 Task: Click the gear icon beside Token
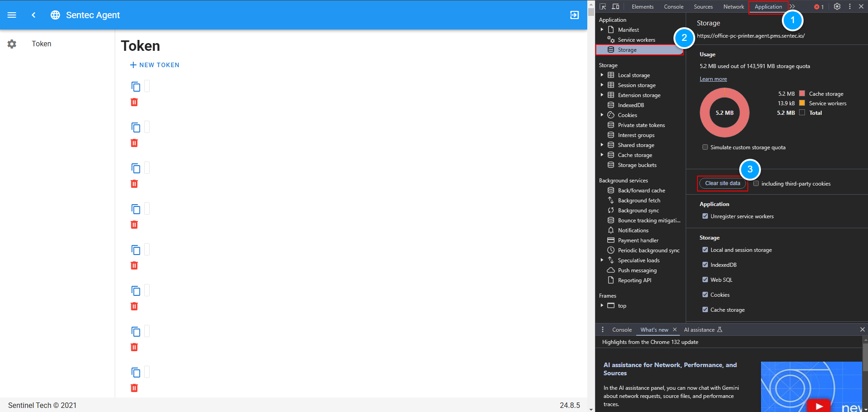(12, 44)
